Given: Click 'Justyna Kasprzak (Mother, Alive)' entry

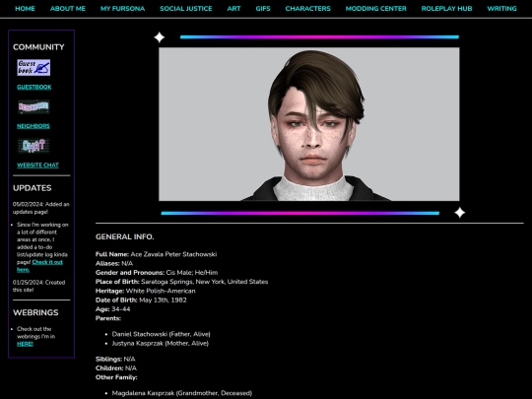Looking at the screenshot, I should (161, 344).
